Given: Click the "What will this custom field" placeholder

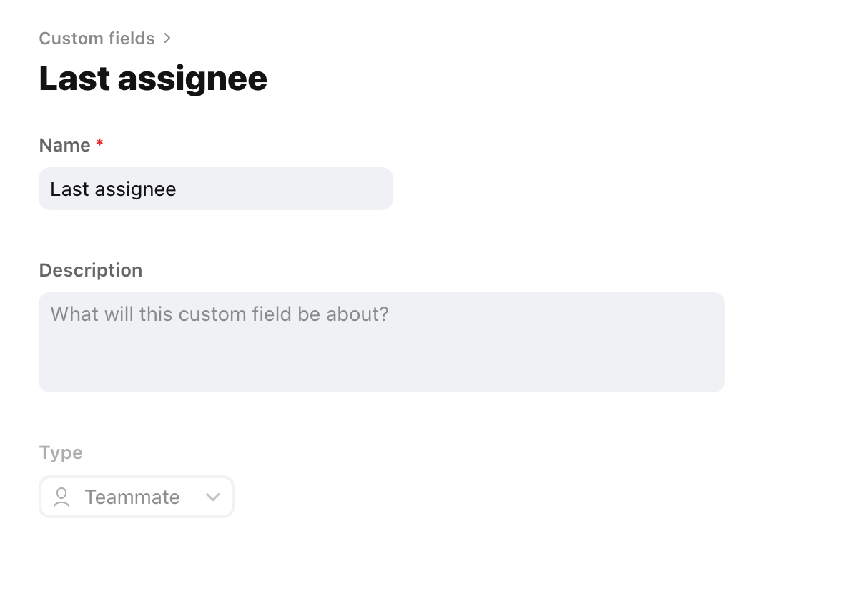Looking at the screenshot, I should (220, 314).
